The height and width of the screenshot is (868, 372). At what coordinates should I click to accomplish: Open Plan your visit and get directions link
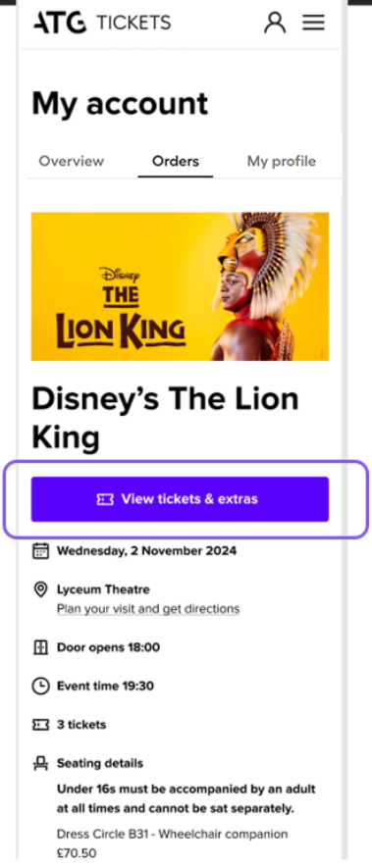[148, 609]
